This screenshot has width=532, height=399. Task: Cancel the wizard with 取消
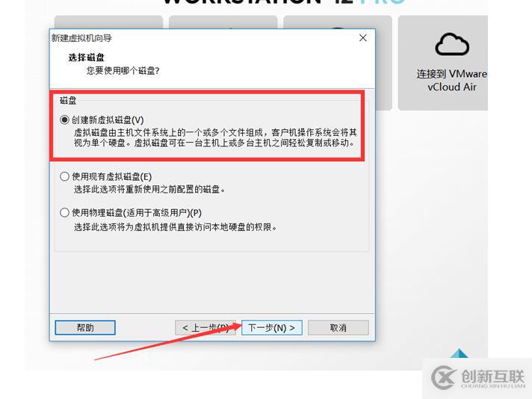(x=338, y=327)
